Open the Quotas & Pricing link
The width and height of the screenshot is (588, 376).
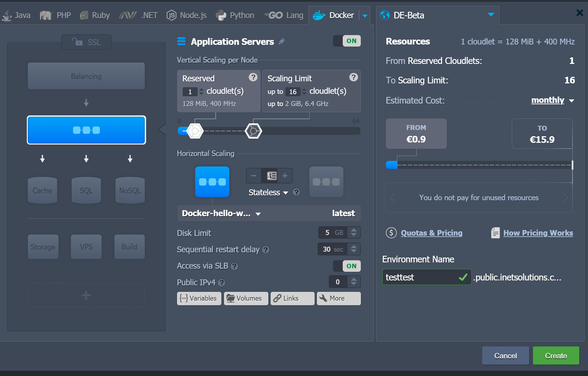(x=431, y=233)
